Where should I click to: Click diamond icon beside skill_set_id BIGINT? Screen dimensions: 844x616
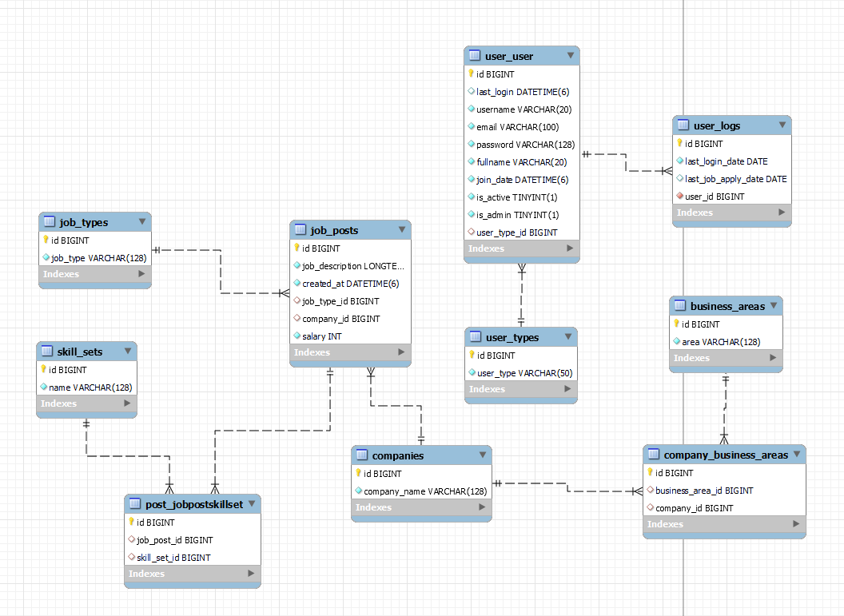tap(131, 557)
